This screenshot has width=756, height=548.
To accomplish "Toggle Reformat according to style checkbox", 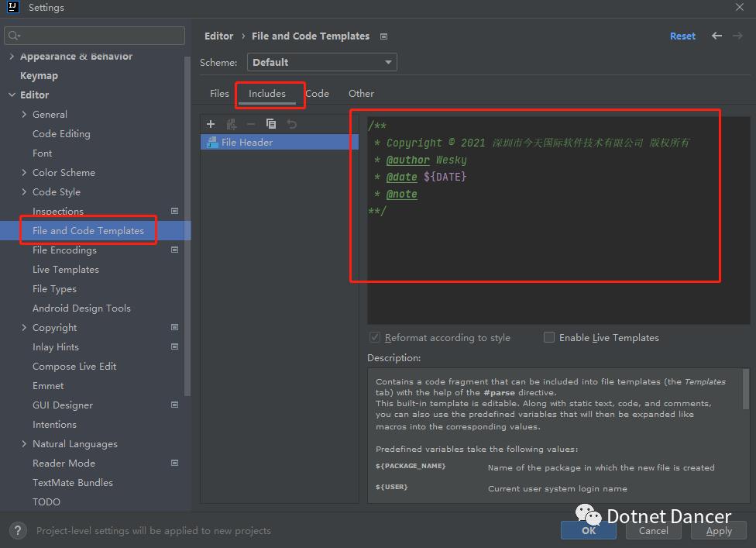I will tap(375, 337).
